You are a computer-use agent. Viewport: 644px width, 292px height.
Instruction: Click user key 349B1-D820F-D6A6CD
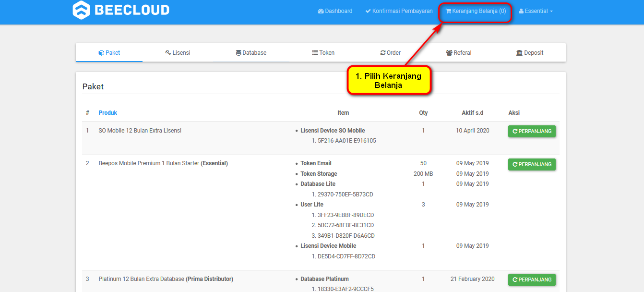click(x=346, y=236)
